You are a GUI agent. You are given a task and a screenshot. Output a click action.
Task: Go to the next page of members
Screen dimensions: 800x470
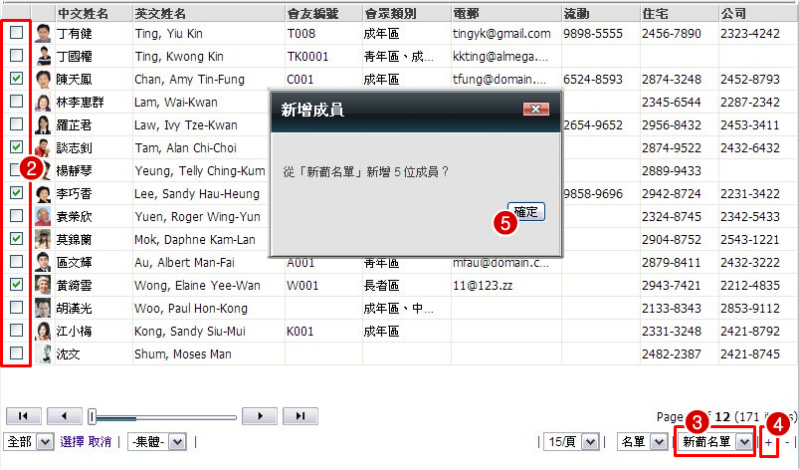[x=260, y=416]
